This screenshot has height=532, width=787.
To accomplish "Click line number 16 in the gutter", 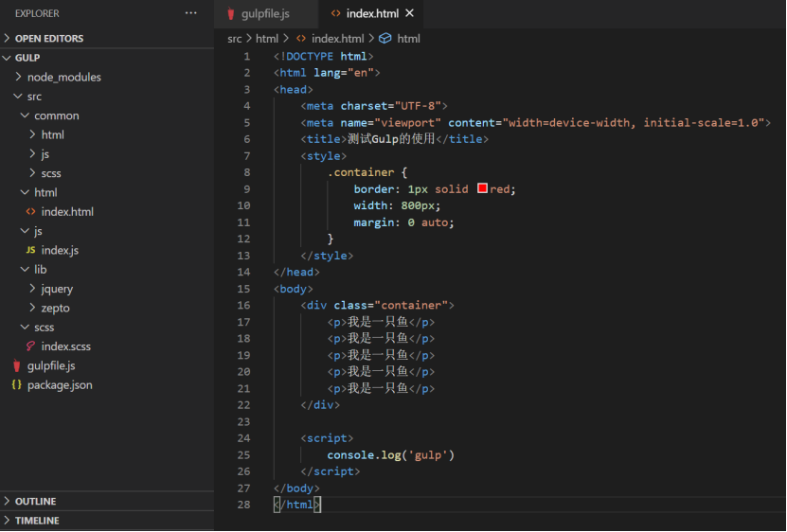I will click(243, 305).
